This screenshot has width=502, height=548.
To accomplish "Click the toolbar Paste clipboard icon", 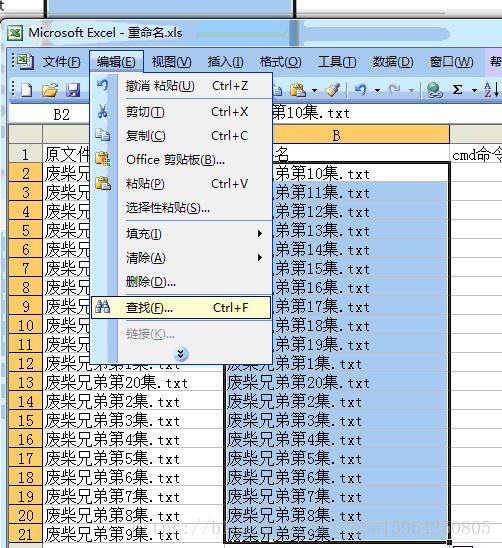I will (298, 90).
